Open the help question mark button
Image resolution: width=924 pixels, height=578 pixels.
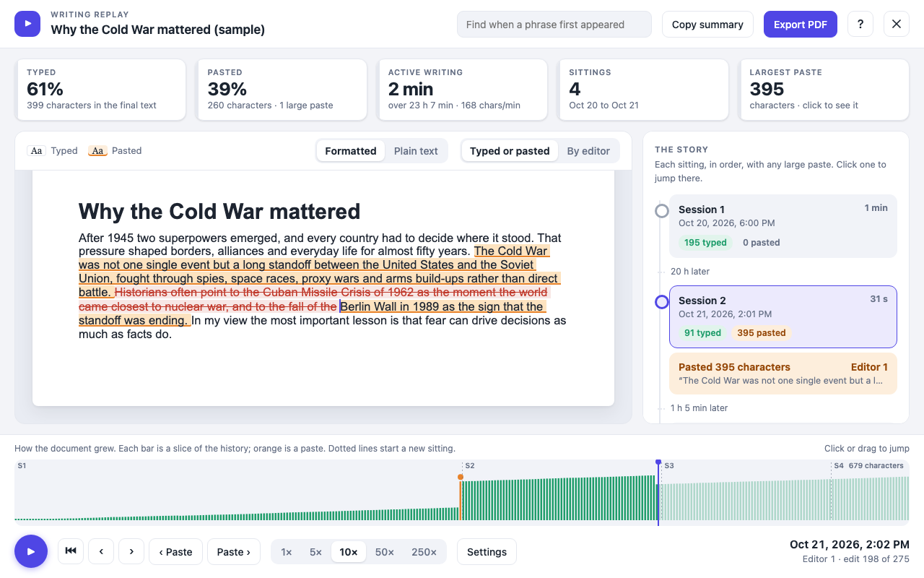coord(860,24)
